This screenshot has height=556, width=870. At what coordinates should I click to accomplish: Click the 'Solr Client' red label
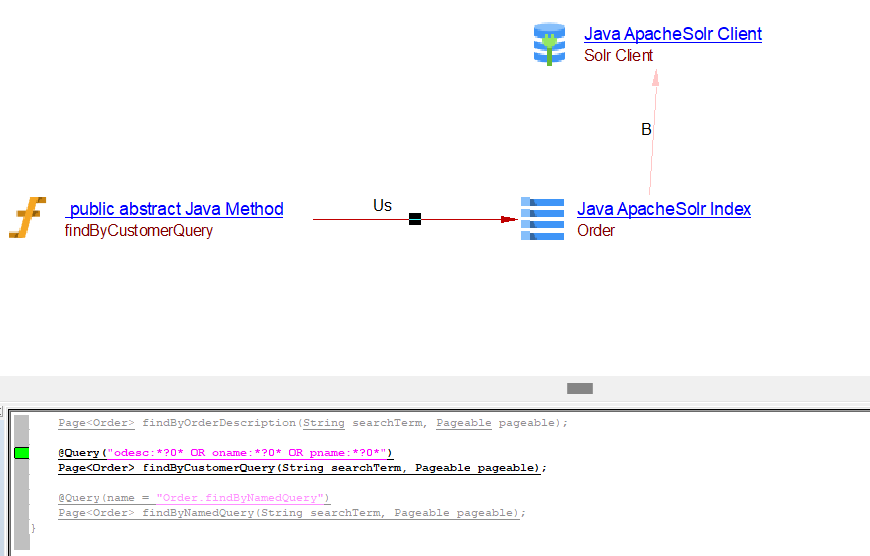click(618, 56)
